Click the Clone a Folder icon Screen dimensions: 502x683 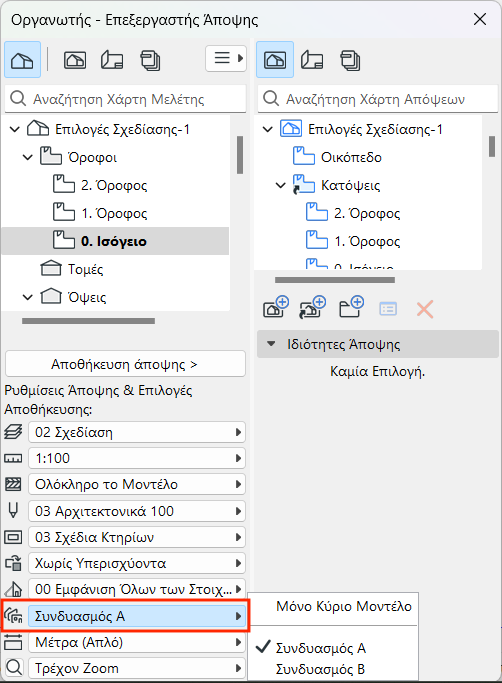pos(312,308)
